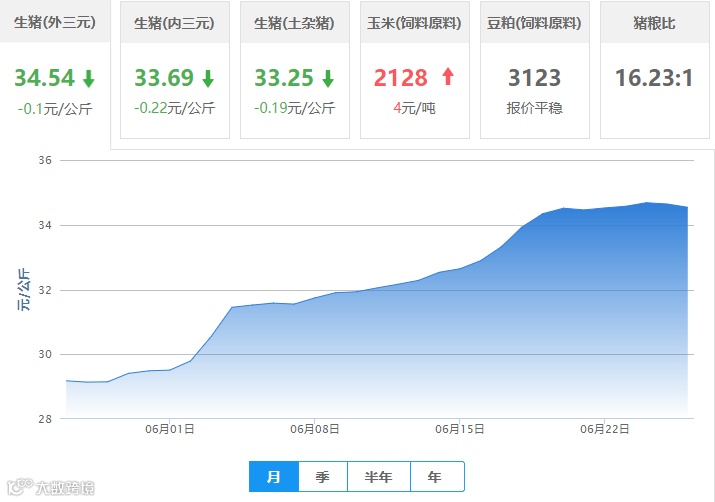Click the red up arrow beside 2128
715x502 pixels.
(x=448, y=76)
